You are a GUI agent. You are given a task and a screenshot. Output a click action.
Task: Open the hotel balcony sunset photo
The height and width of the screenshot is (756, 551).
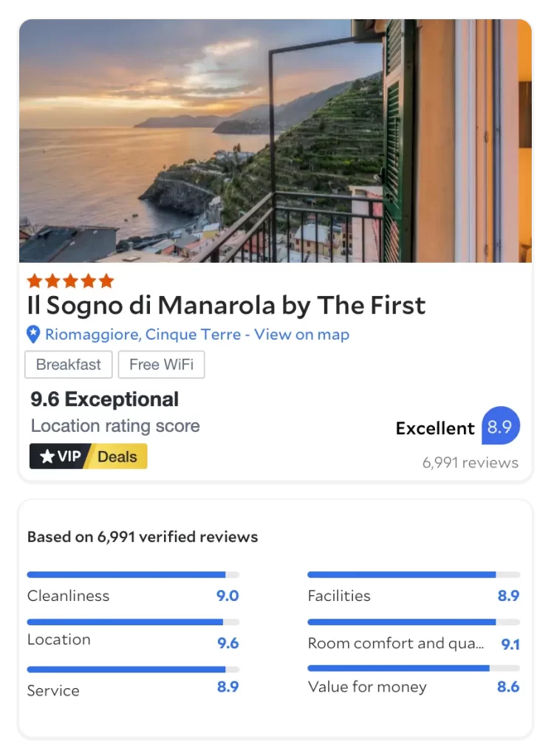(x=275, y=140)
